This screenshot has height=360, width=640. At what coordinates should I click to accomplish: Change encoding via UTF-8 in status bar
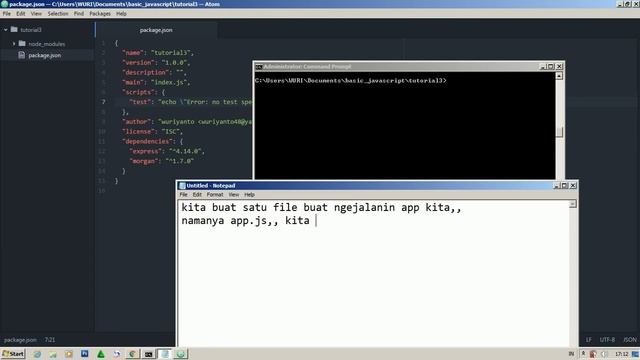click(607, 340)
